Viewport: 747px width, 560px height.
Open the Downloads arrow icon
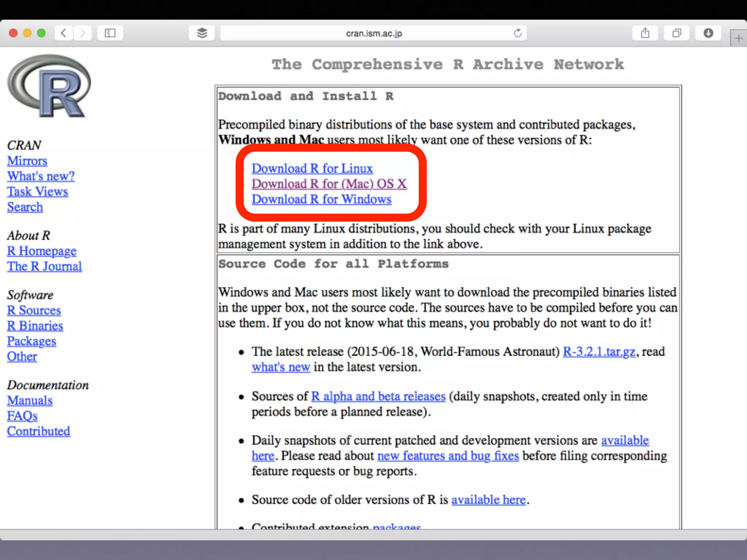point(708,33)
